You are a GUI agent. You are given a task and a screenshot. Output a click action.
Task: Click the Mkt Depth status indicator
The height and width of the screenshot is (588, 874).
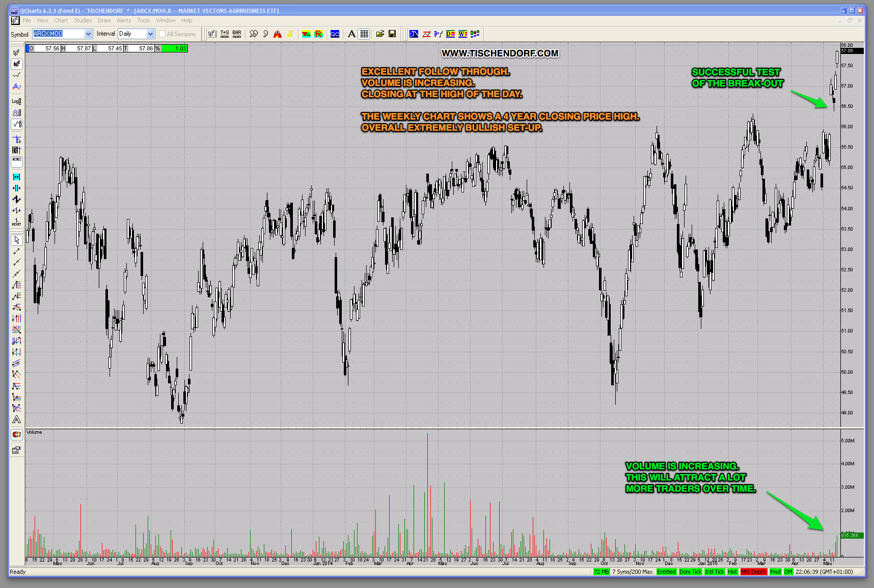click(753, 572)
